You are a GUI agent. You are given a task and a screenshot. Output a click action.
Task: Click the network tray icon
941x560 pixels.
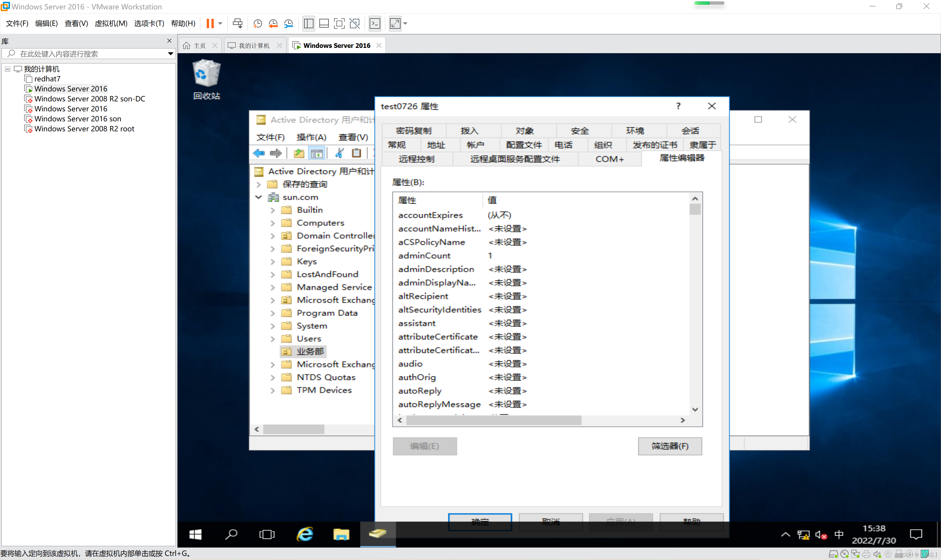pos(803,535)
